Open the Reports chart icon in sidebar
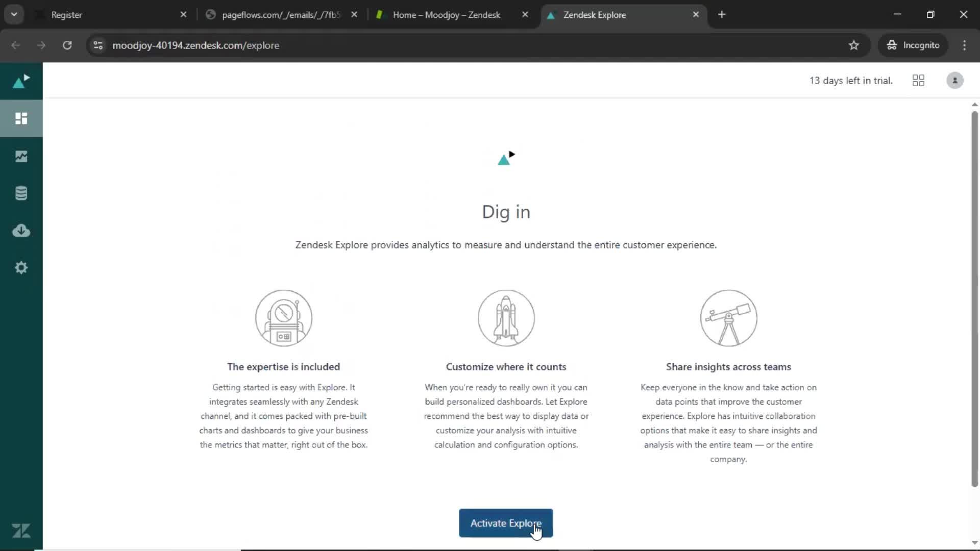 (21, 156)
